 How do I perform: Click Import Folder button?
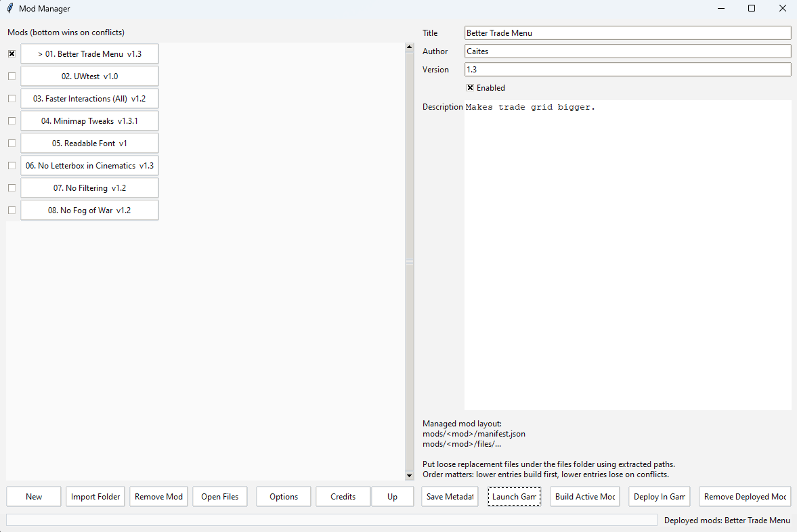pyautogui.click(x=95, y=496)
